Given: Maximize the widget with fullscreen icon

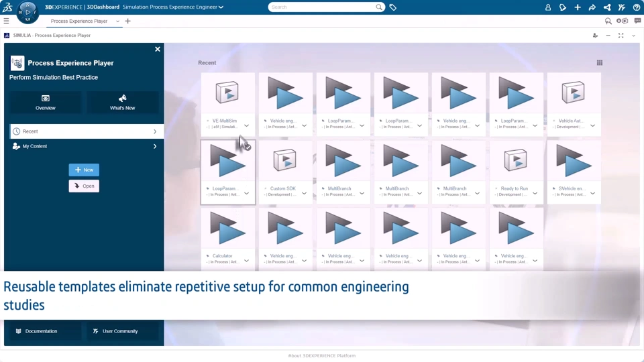Looking at the screenshot, I should pos(621,36).
